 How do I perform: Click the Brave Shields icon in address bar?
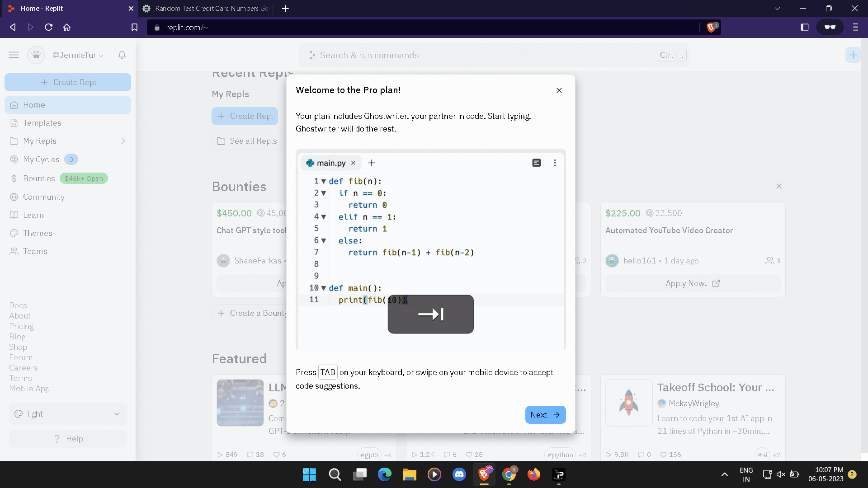click(711, 28)
